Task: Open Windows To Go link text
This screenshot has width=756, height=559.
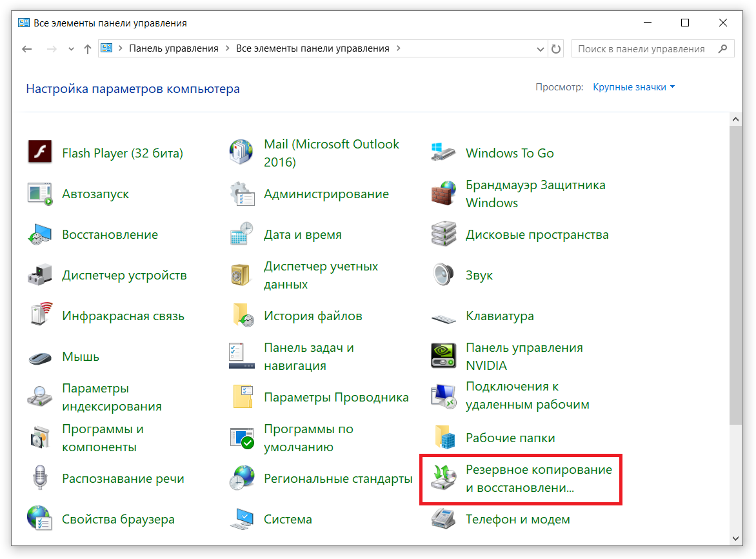Action: coord(510,153)
